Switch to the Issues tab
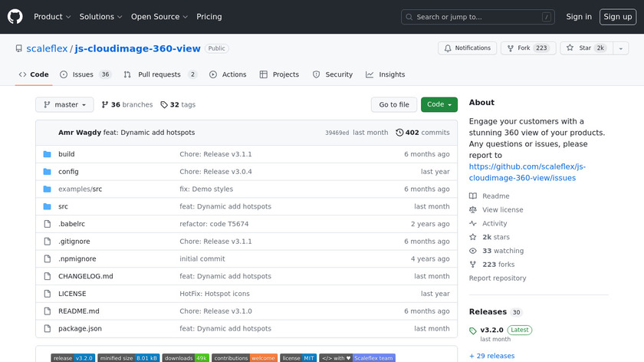The height and width of the screenshot is (362, 644). click(85, 74)
